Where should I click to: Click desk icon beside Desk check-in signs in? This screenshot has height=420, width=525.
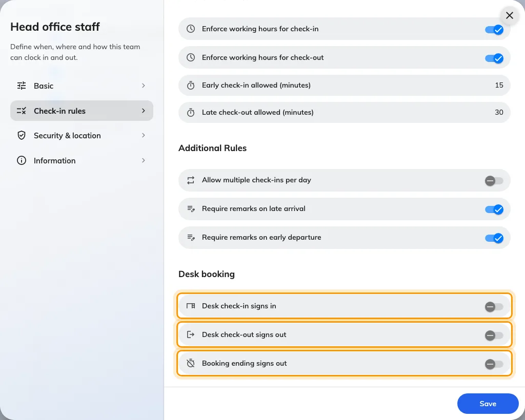[x=191, y=306]
